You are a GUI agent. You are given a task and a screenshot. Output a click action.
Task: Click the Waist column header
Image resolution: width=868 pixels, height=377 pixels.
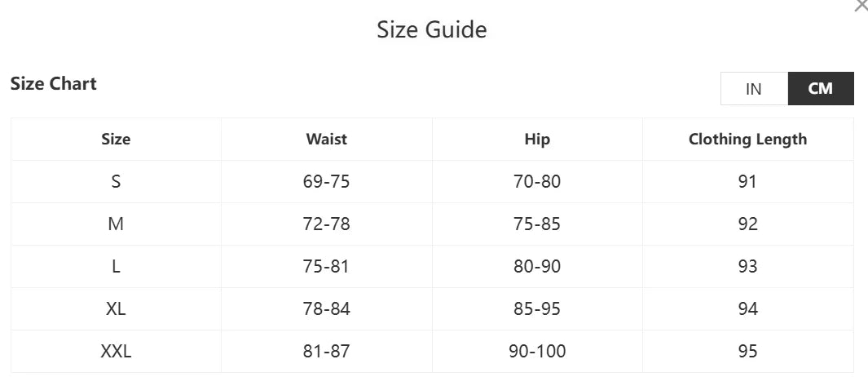(326, 139)
